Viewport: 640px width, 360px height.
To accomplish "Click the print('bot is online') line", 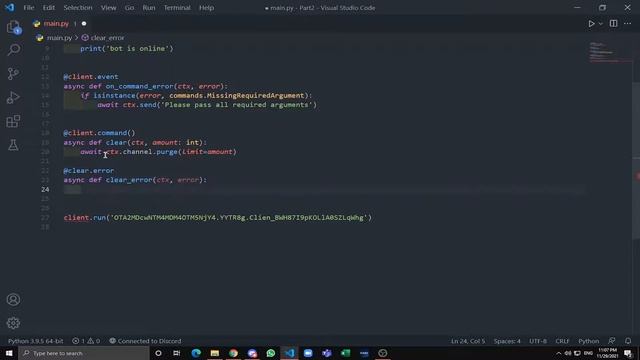I will [x=127, y=49].
